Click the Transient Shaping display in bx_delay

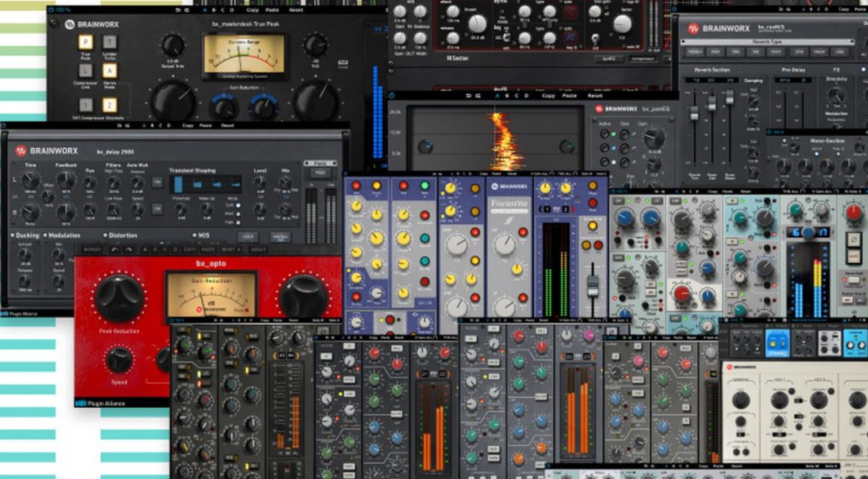[206, 184]
